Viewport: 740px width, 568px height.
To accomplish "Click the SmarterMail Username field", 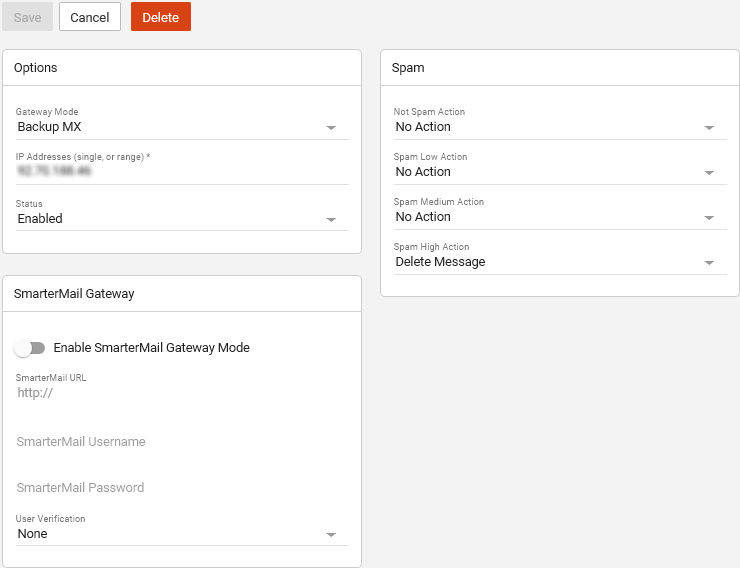I will point(180,442).
